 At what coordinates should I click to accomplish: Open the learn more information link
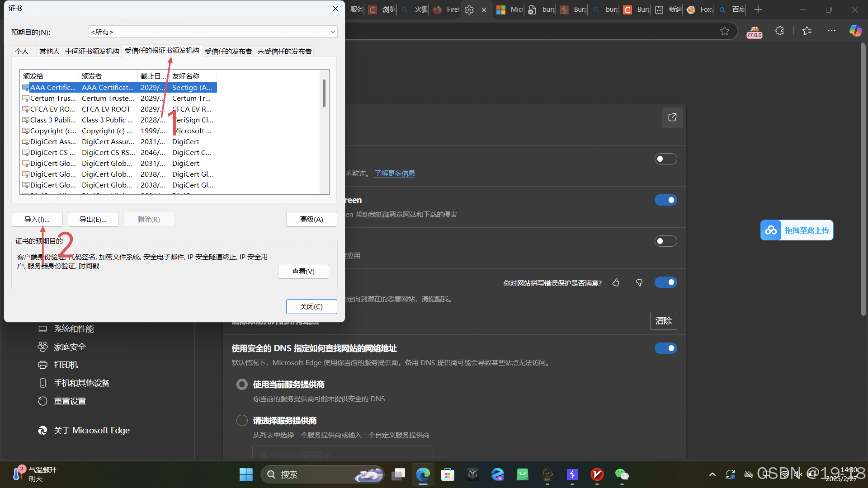(394, 174)
